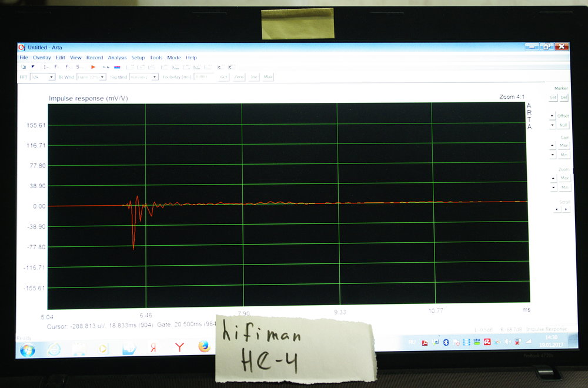Open the Analysis menu

click(x=117, y=58)
